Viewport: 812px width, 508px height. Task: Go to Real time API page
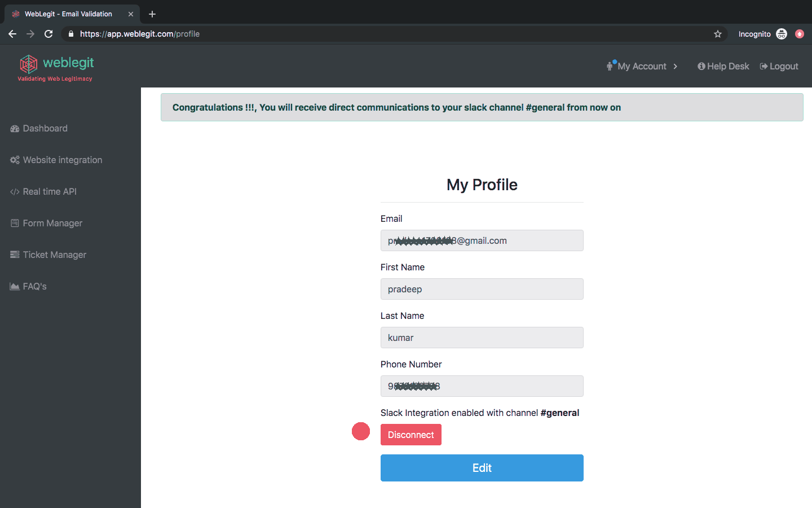(43, 192)
